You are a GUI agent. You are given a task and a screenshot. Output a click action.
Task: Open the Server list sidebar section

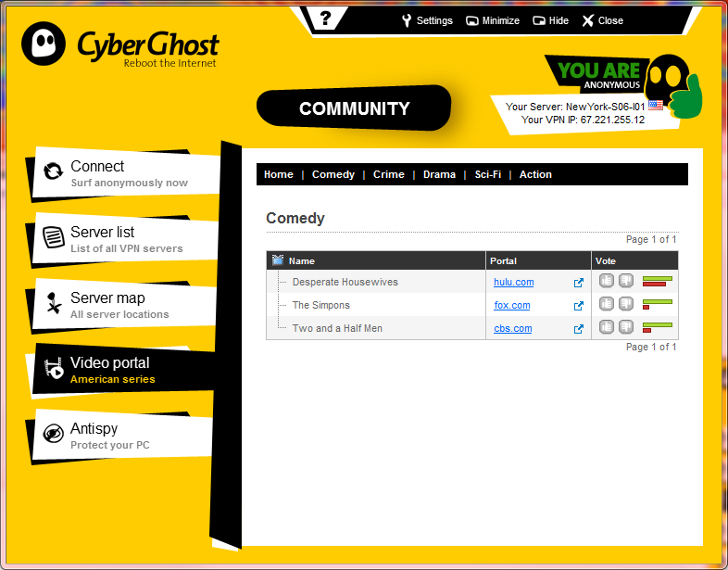coord(124,240)
